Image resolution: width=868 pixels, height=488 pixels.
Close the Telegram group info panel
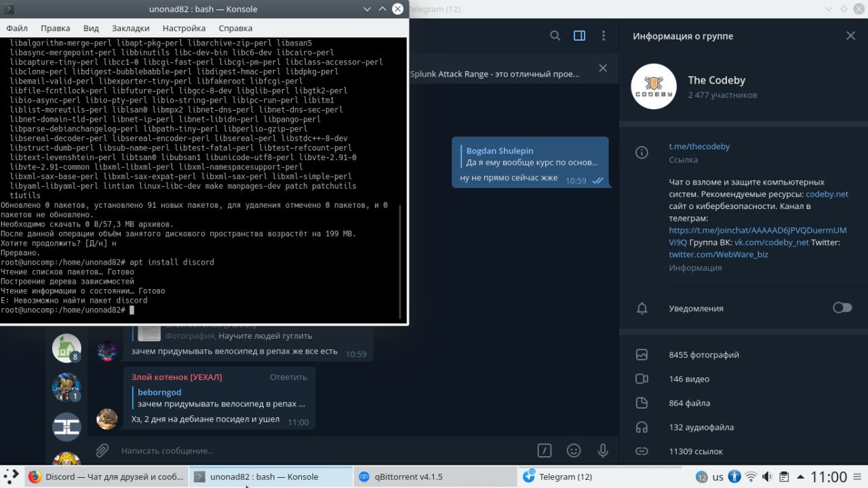point(850,36)
